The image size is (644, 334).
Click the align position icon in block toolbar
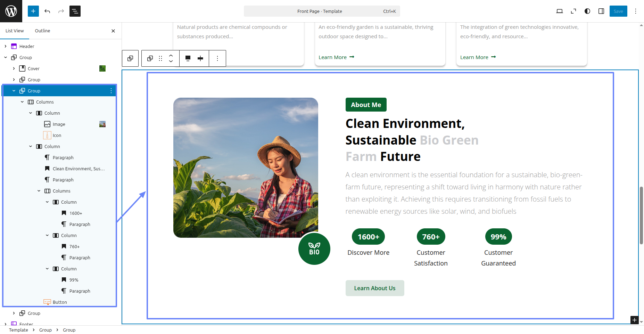pos(188,58)
